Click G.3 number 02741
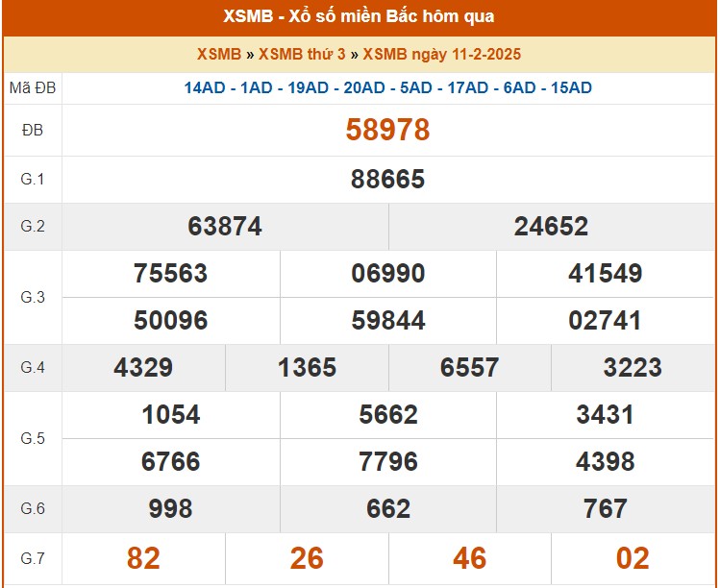720x588 pixels. point(605,321)
